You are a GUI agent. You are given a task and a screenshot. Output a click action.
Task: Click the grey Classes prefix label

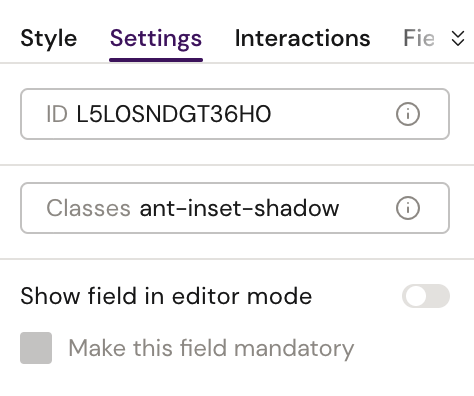pyautogui.click(x=88, y=208)
